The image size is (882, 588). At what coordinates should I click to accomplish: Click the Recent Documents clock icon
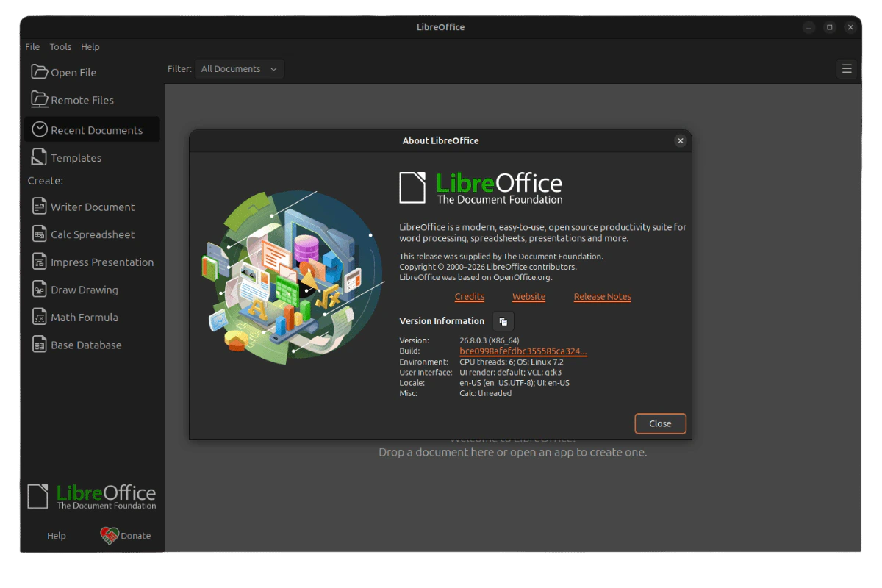click(40, 129)
